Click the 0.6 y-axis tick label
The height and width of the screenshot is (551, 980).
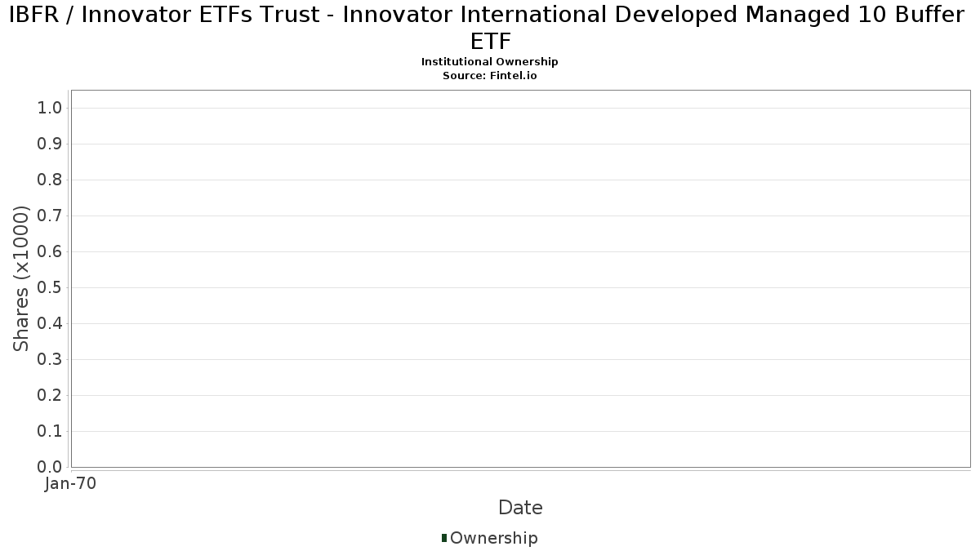51,252
